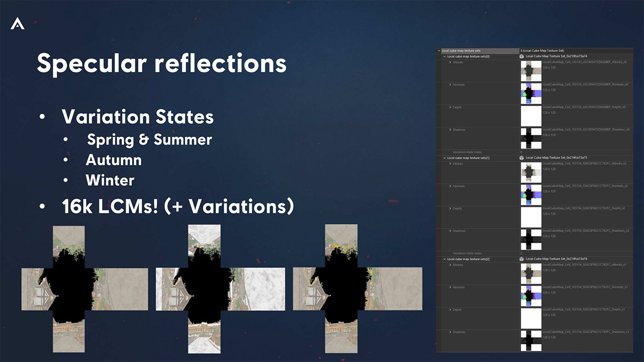Screen dimensions: 644x362
Task: Expand the Shadows property under texture sets[2]
Action: [450, 332]
